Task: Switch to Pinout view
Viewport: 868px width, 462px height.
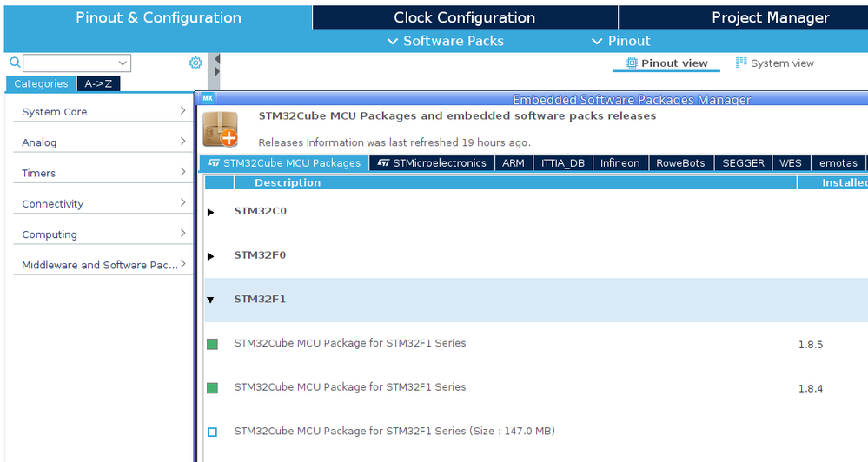Action: 666,63
